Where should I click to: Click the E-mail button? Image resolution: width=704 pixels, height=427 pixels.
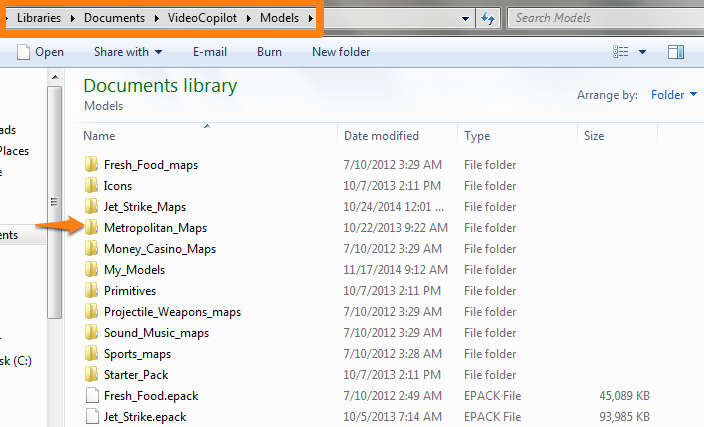212,52
